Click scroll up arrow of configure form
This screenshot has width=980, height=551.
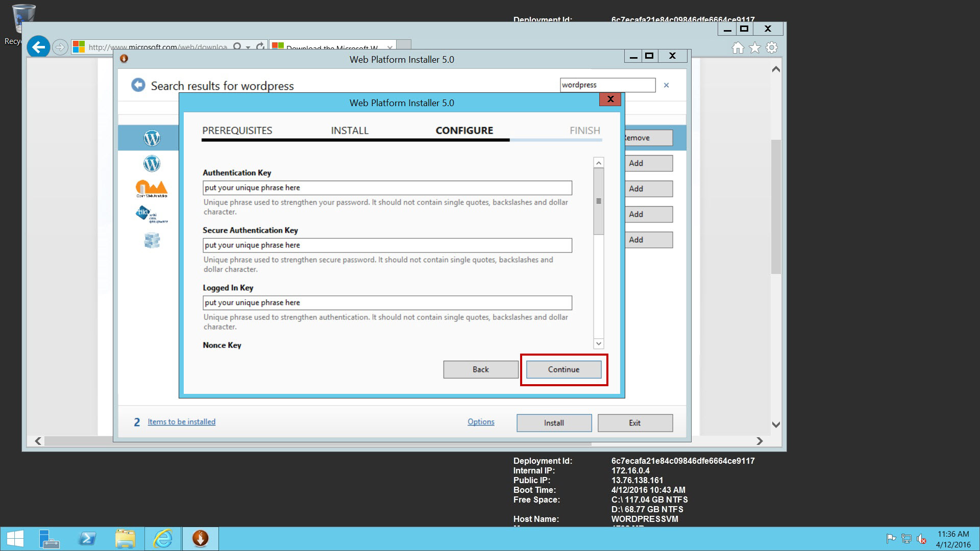coord(599,163)
